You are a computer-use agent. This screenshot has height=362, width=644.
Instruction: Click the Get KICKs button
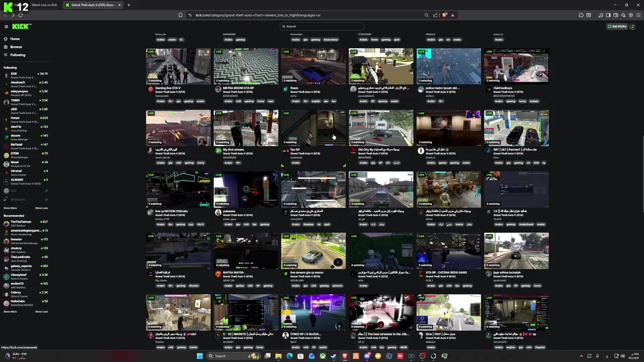617,26
